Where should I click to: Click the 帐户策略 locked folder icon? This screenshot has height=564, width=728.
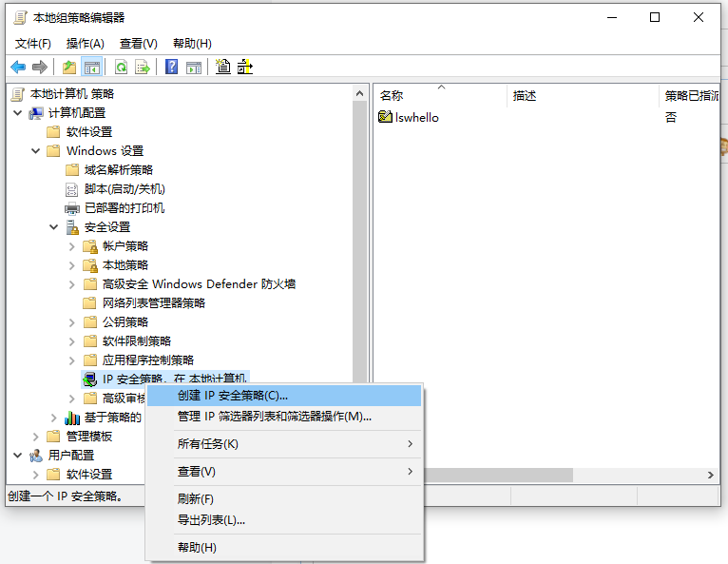point(90,246)
